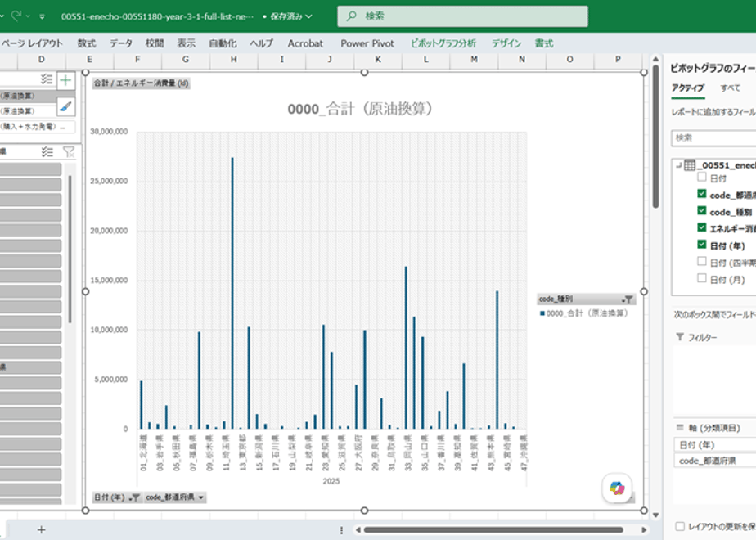Click the vertical scrollbar down arrow
The width and height of the screenshot is (756, 540).
coord(655,515)
